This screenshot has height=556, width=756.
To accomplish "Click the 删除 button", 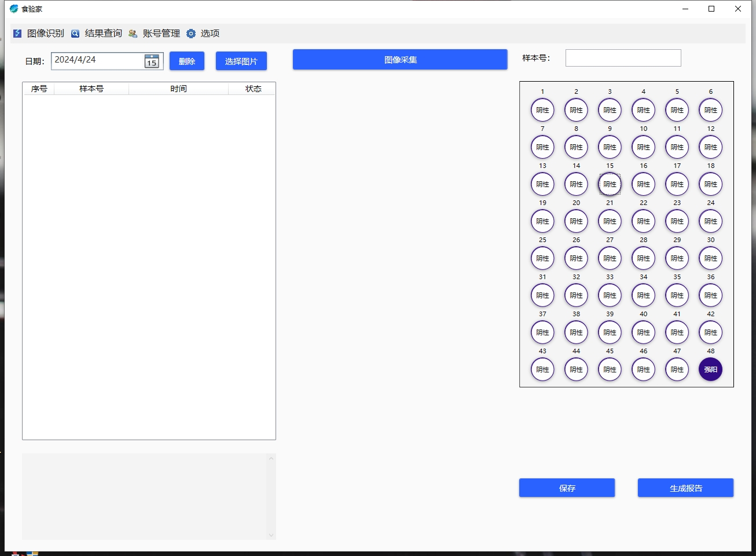I will click(x=187, y=61).
